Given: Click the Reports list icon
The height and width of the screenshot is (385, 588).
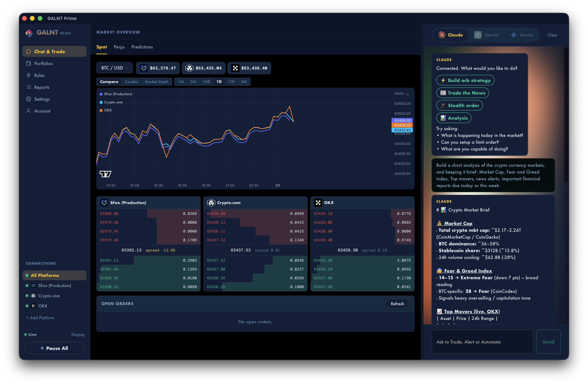Looking at the screenshot, I should 29,87.
